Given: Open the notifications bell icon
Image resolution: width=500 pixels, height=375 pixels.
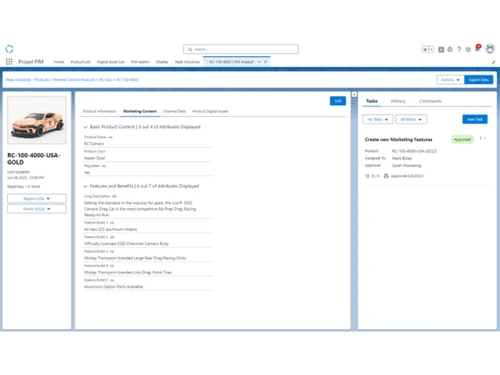Looking at the screenshot, I should [x=478, y=49].
